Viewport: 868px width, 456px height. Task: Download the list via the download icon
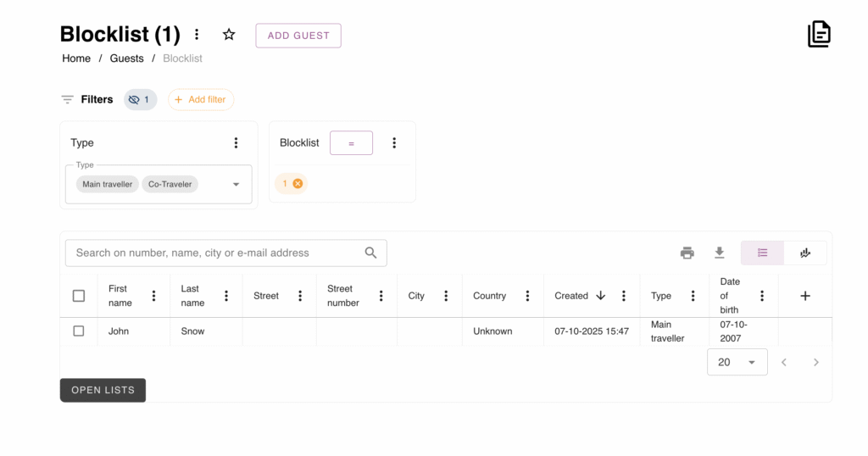point(720,253)
